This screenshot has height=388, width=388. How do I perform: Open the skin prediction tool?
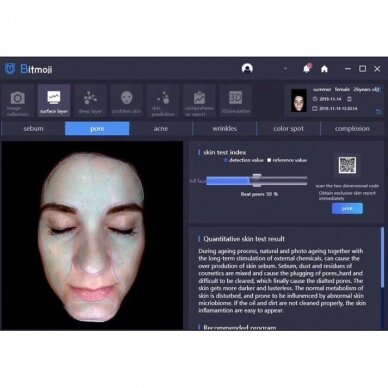coord(163,101)
